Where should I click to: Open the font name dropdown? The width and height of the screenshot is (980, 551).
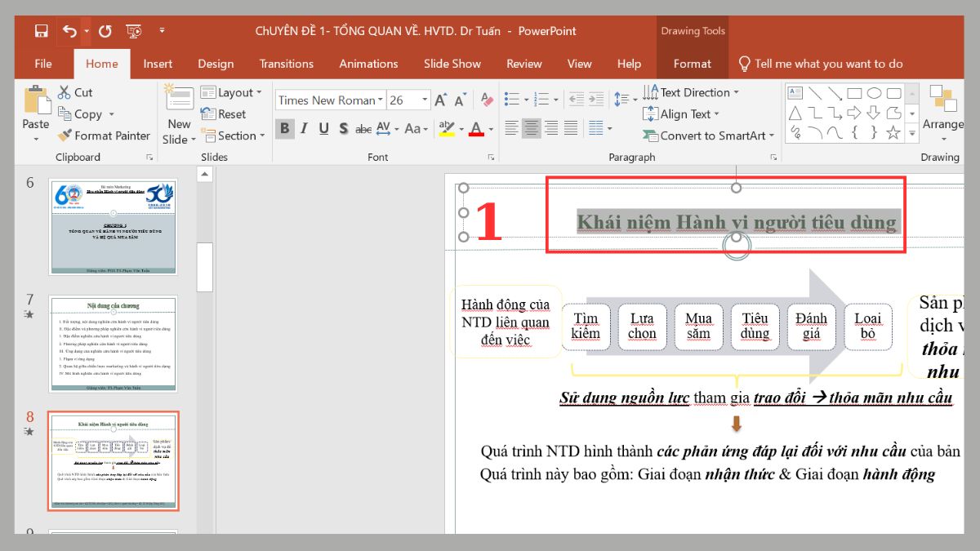[381, 99]
